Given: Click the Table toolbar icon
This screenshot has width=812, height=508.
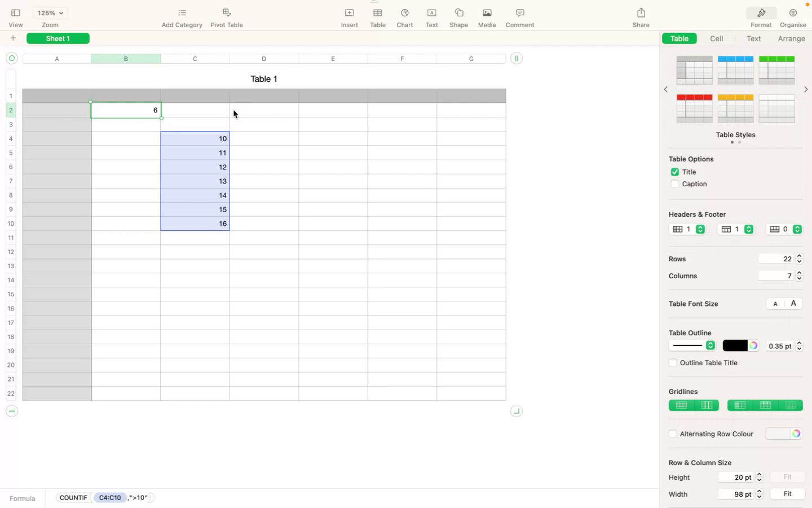Looking at the screenshot, I should click(378, 13).
